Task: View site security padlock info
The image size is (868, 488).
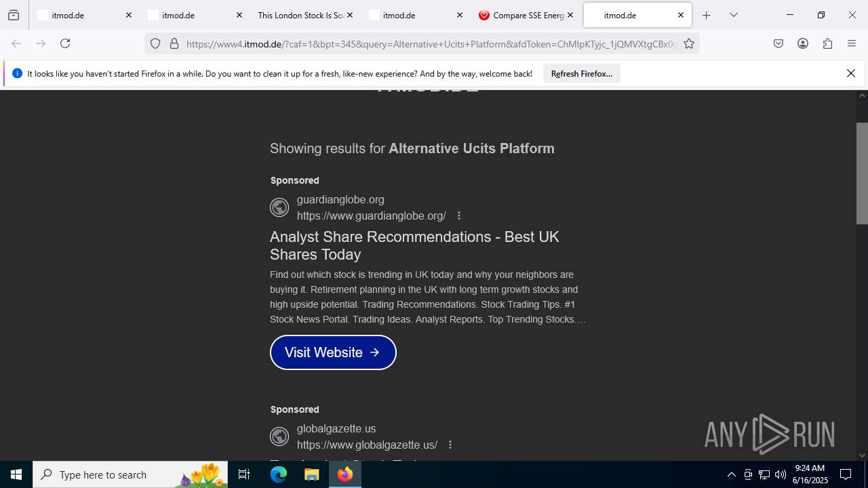Action: click(174, 43)
